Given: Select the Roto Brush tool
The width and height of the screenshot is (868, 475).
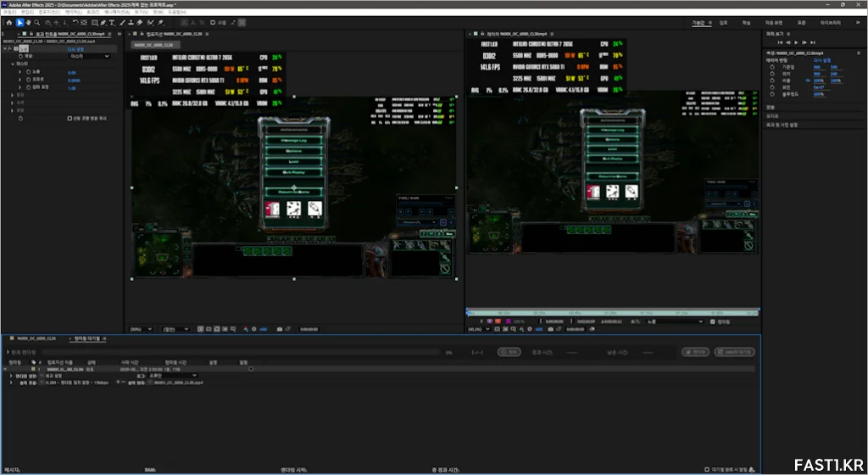Looking at the screenshot, I should [151, 23].
